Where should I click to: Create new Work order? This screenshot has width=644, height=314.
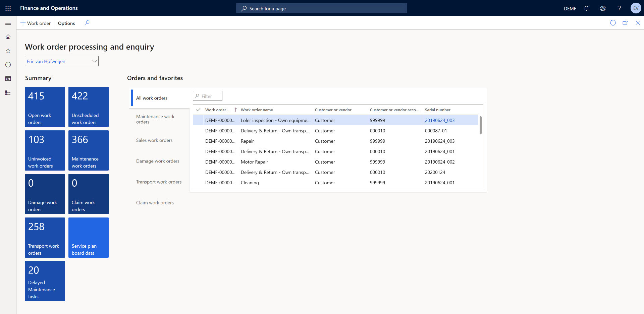coord(36,23)
